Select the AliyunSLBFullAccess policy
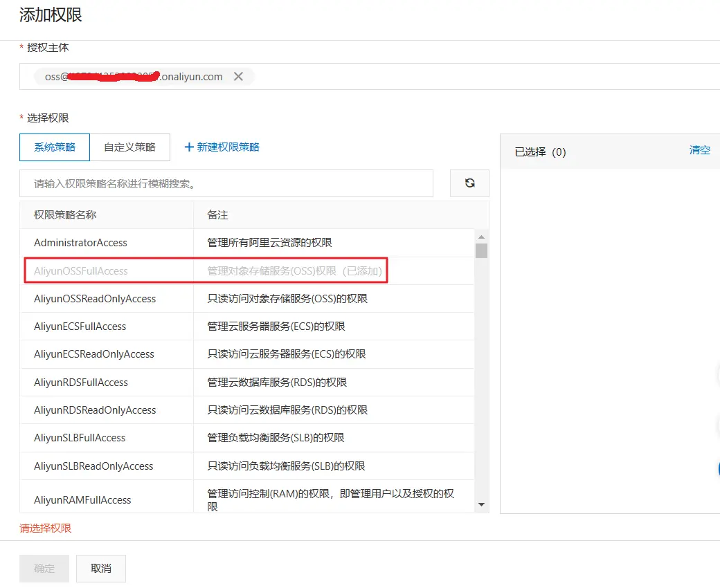 pyautogui.click(x=247, y=438)
